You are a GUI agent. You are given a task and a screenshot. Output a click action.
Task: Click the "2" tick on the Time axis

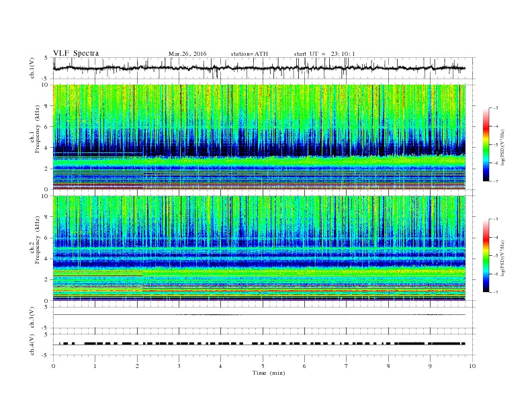click(137, 366)
